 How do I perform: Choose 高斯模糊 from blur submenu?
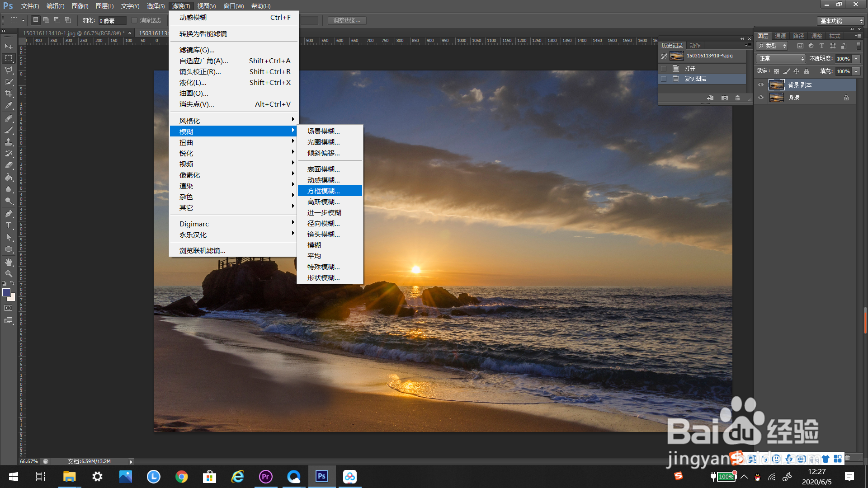tap(324, 202)
